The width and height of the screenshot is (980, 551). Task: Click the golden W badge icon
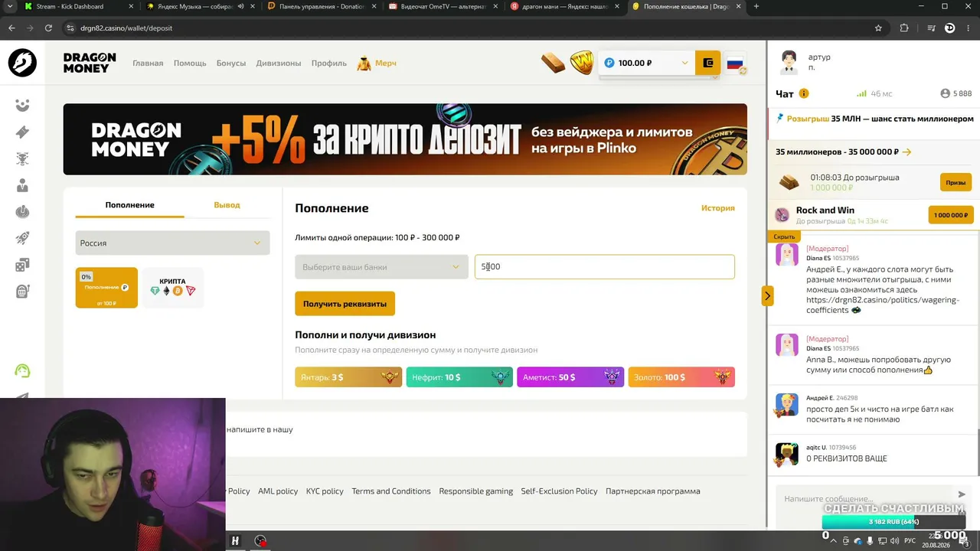(x=582, y=63)
